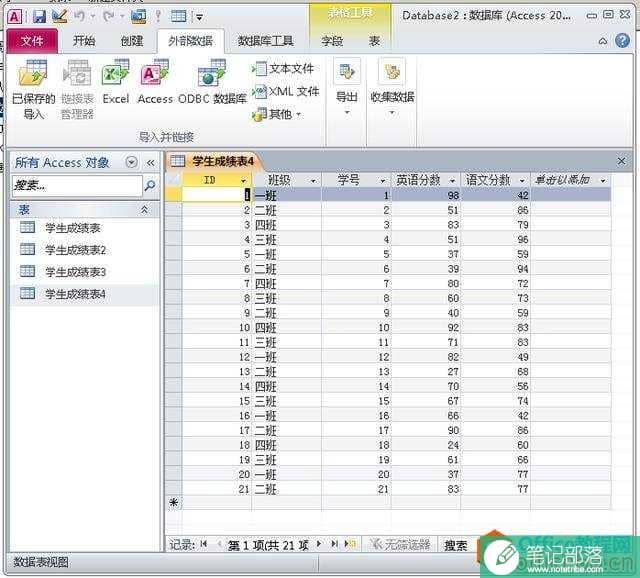Screen dimensions: 640x578
Task: Minimize the ribbon with the caret icon
Action: pos(602,41)
